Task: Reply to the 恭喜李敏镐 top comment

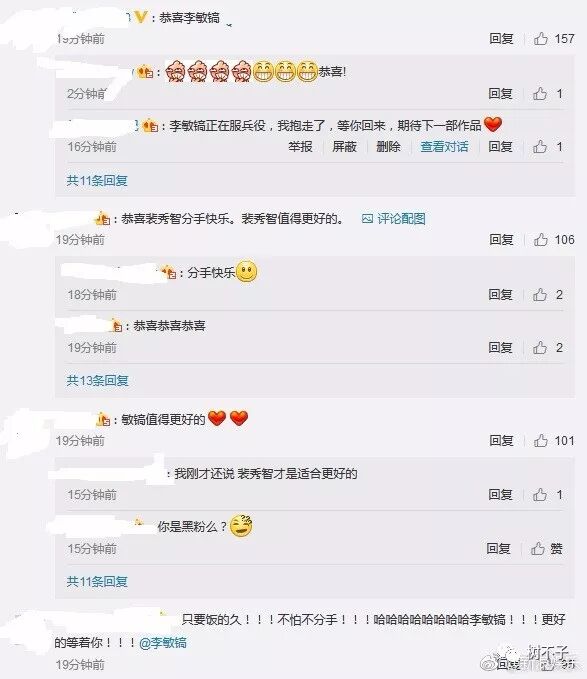Action: coord(501,39)
